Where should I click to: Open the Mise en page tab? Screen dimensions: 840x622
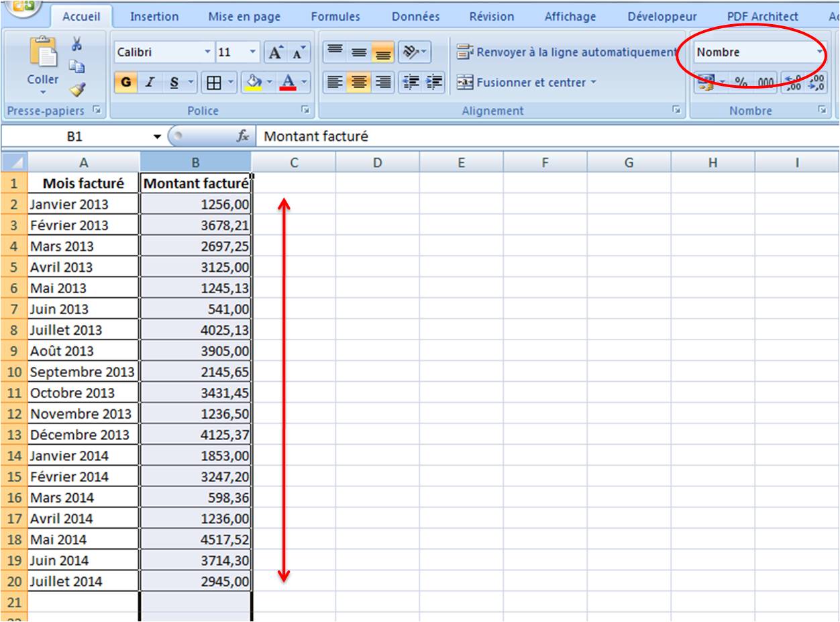244,17
